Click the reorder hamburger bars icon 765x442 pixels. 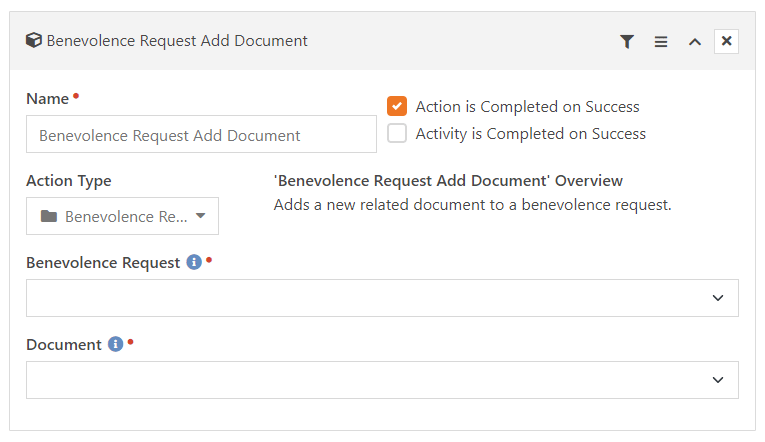point(661,42)
